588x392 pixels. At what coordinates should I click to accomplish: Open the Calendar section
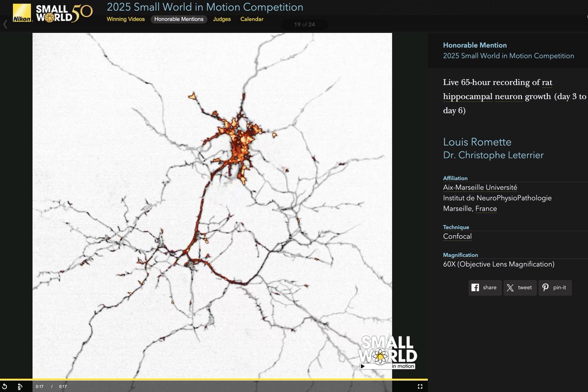point(251,19)
